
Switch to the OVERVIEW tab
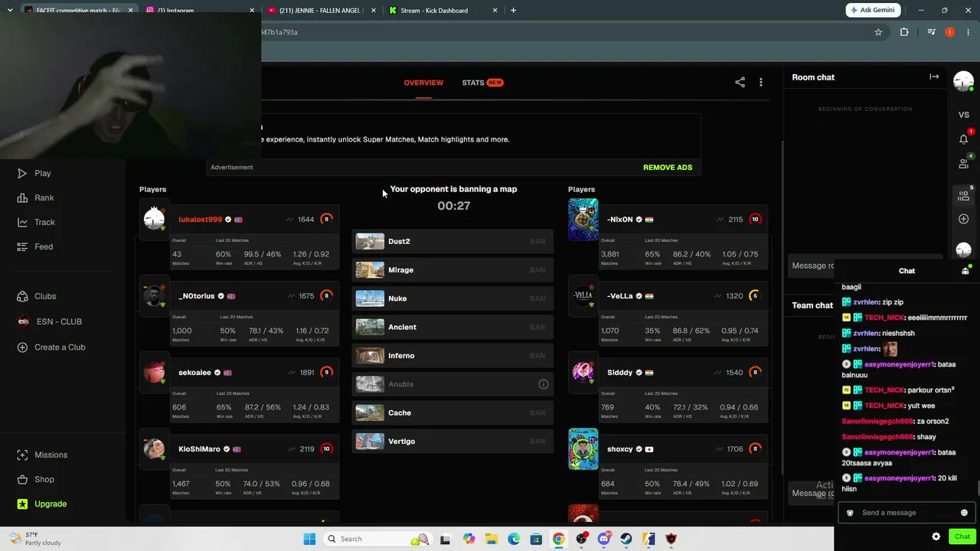pyautogui.click(x=423, y=83)
